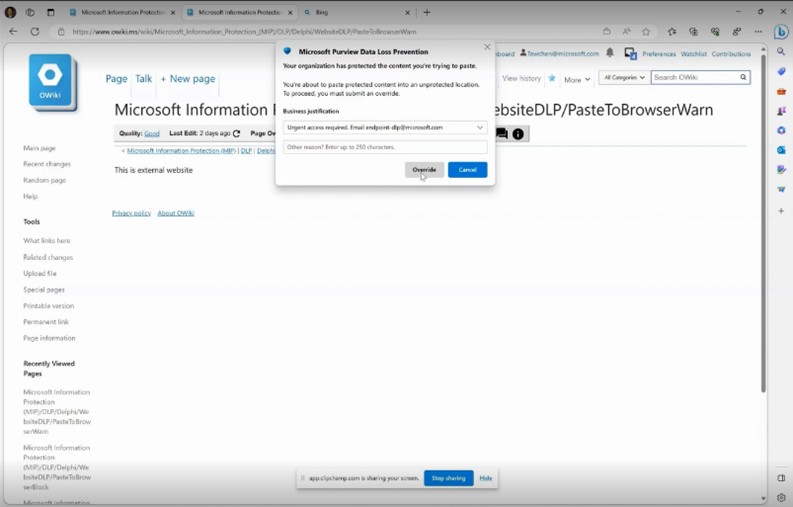
Task: Open the sidebar Outlook icon
Action: click(781, 150)
